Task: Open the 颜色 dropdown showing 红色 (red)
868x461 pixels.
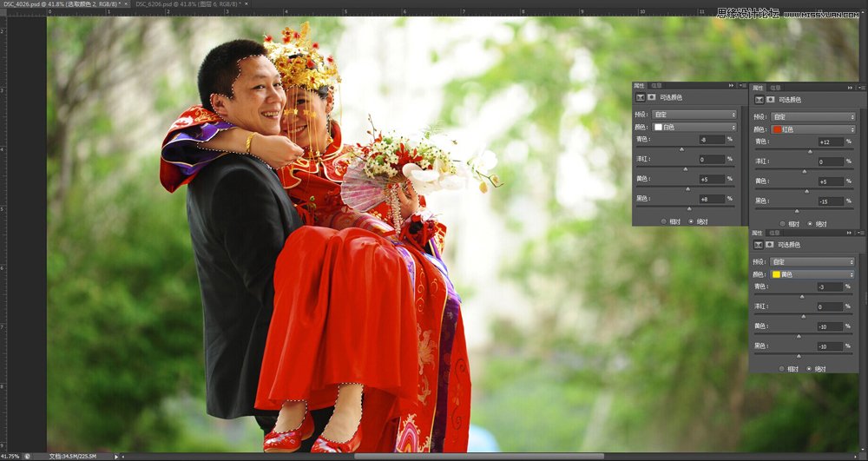Action: pyautogui.click(x=813, y=129)
